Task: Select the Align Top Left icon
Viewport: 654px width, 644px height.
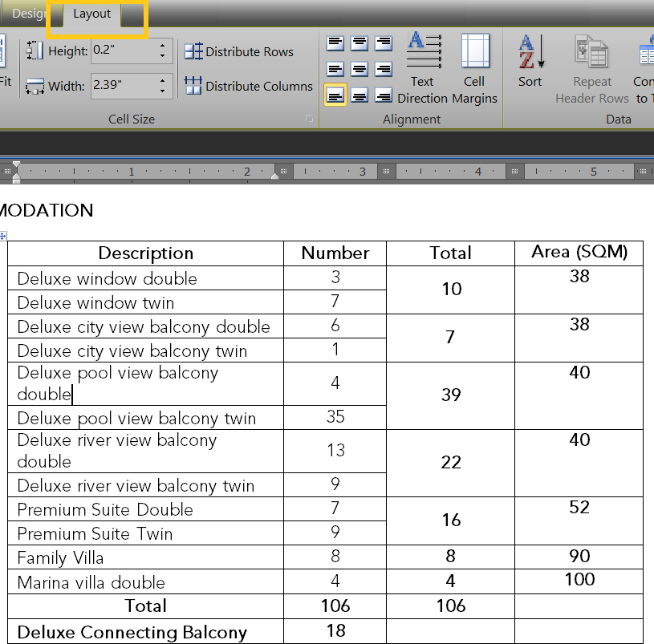Action: click(335, 43)
